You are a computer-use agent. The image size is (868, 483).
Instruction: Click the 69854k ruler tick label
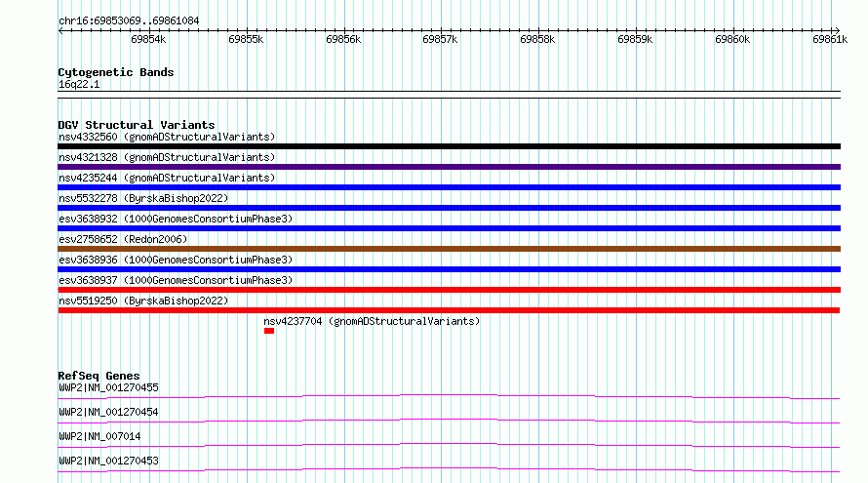[x=148, y=39]
